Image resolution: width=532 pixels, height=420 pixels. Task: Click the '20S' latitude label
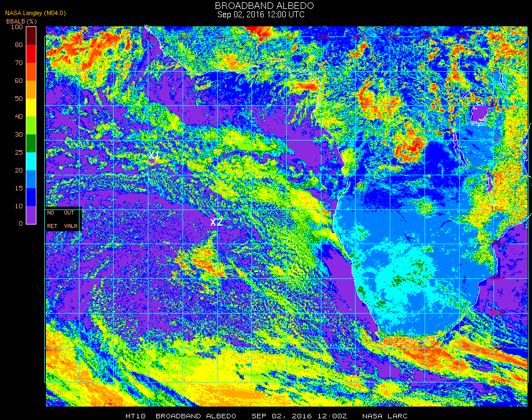(497, 243)
